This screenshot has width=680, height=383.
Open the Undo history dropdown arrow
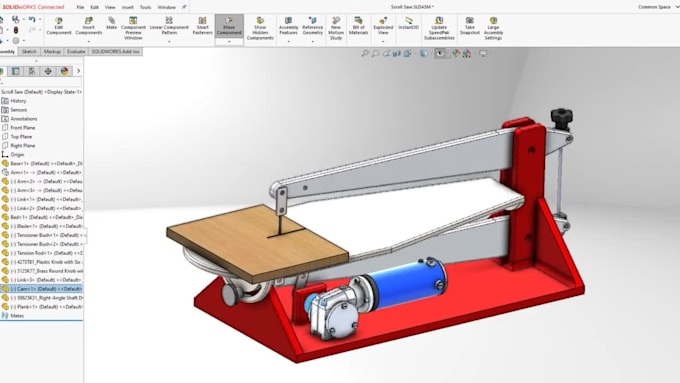point(40,20)
